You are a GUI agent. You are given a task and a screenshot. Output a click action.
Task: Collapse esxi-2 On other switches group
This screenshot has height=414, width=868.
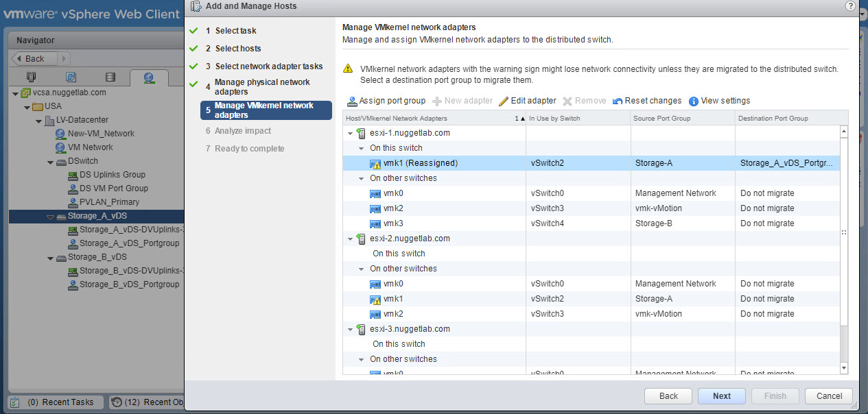pos(361,269)
